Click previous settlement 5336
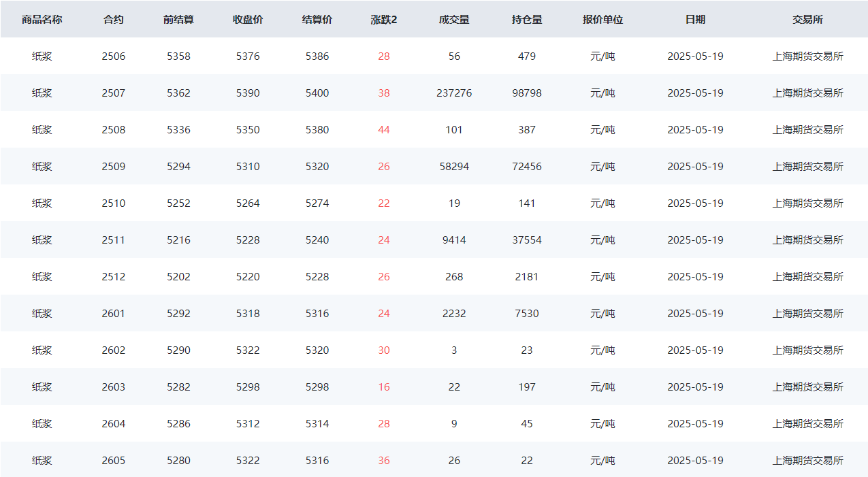Image resolution: width=868 pixels, height=477 pixels. [x=178, y=130]
